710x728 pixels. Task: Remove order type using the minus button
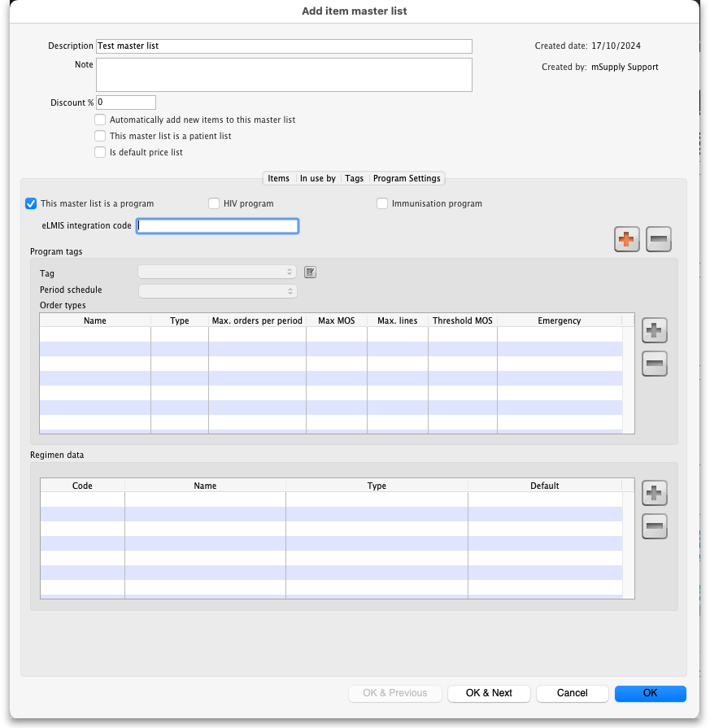pos(655,363)
